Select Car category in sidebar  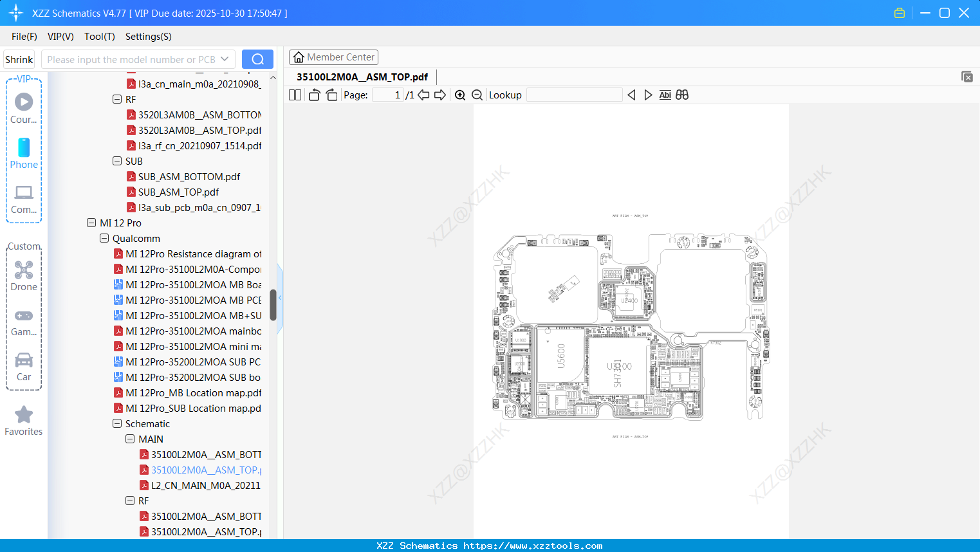click(24, 367)
